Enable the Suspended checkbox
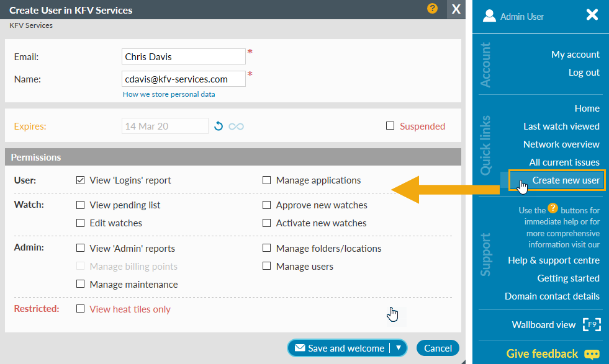Screen dimensions: 609x364 (x=390, y=125)
